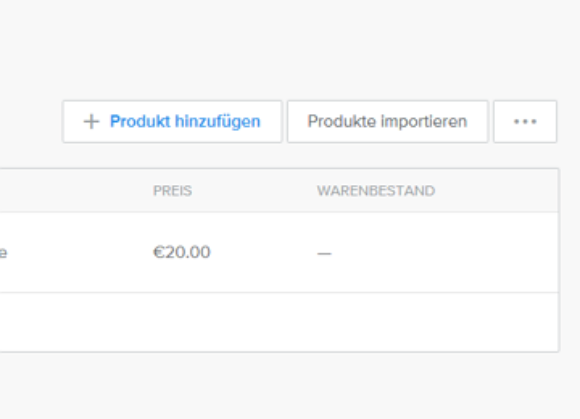The width and height of the screenshot is (580, 419).
Task: Open the product row priced €20.00
Action: [279, 252]
